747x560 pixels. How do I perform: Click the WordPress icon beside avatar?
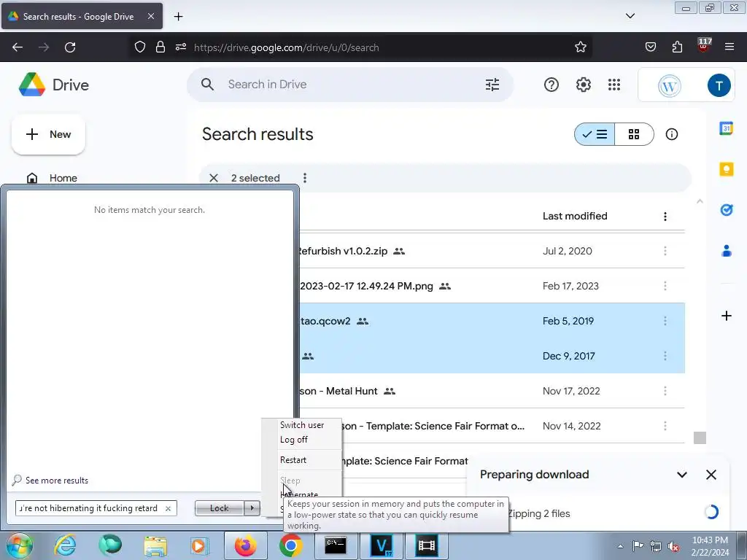point(669,86)
